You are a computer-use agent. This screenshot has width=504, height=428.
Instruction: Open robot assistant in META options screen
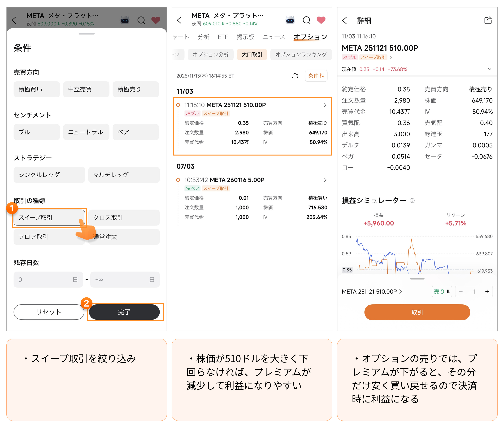290,20
